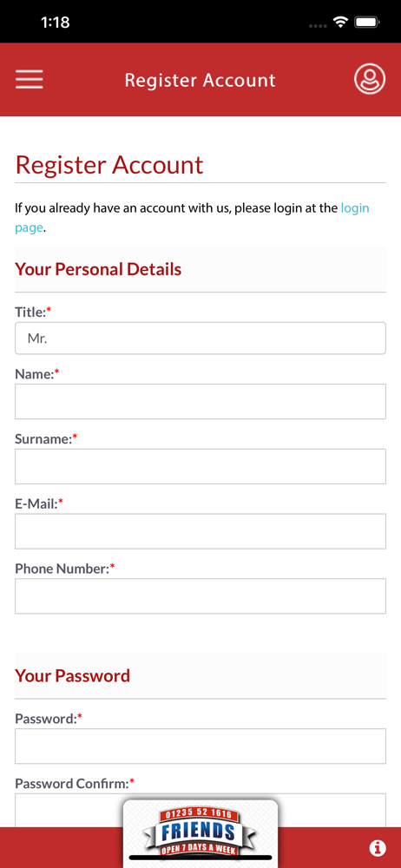Tap the clock in status bar
Screen dimensions: 401x868
pos(55,23)
